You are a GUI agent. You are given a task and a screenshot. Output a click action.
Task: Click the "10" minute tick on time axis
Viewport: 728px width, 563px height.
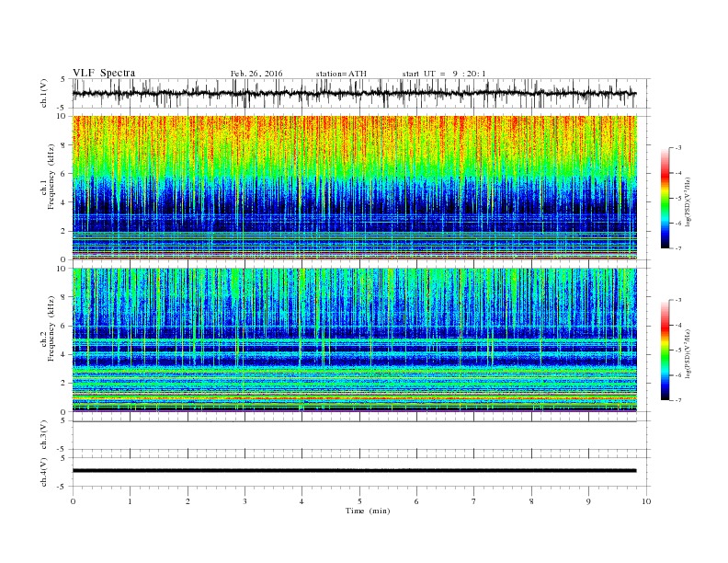[646, 501]
